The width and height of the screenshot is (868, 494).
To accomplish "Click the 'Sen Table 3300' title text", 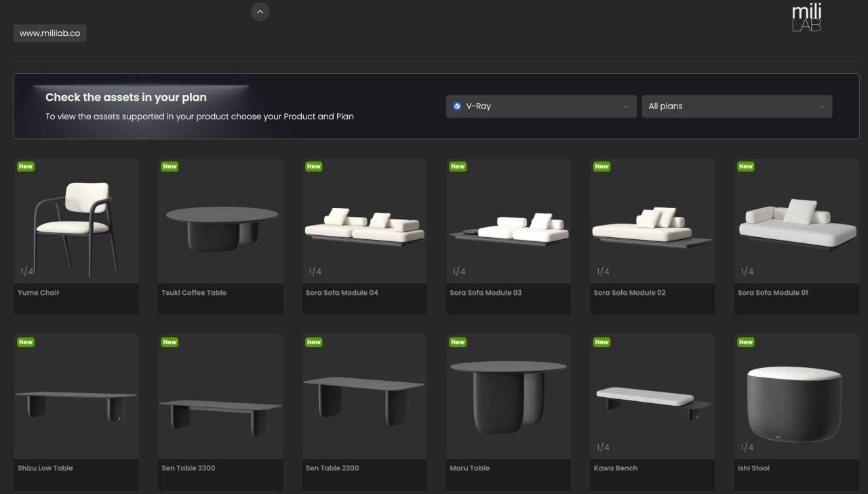I will click(189, 468).
